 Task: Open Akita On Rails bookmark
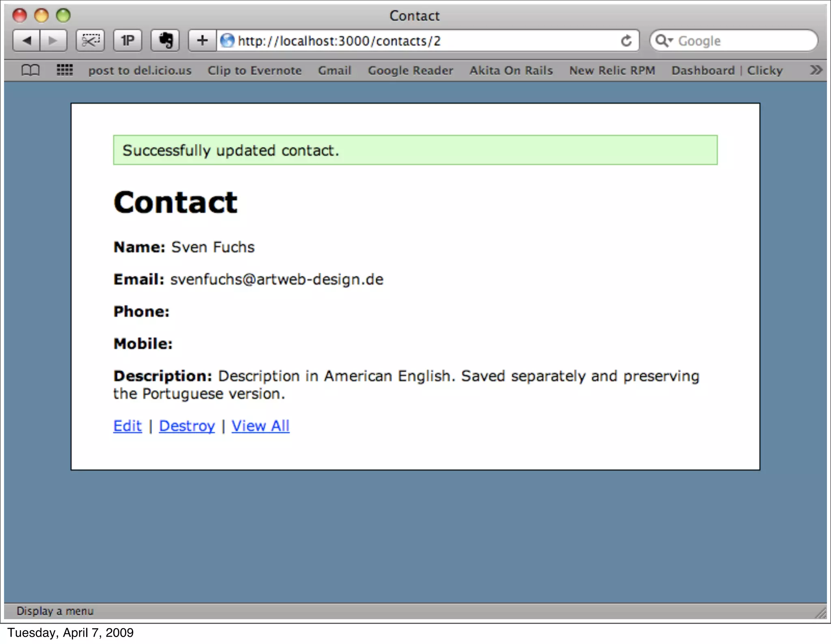coord(511,71)
